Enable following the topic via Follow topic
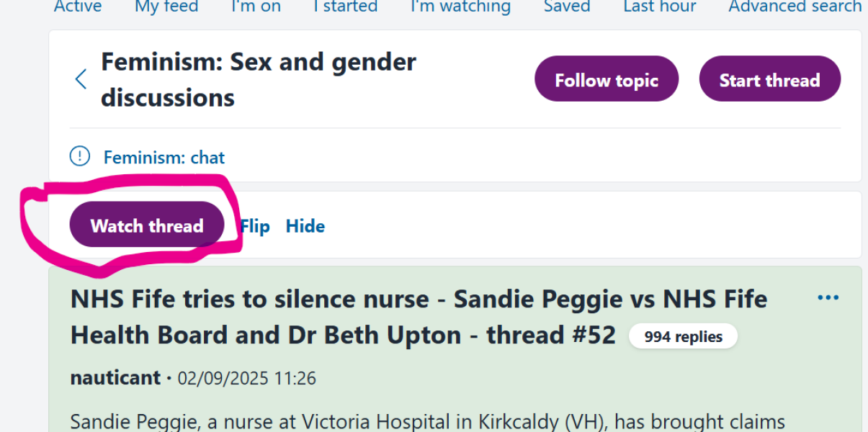Screen dimensions: 868x432 click(x=606, y=79)
